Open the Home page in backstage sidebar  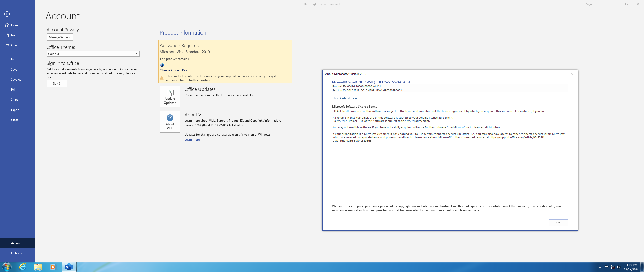click(x=18, y=25)
